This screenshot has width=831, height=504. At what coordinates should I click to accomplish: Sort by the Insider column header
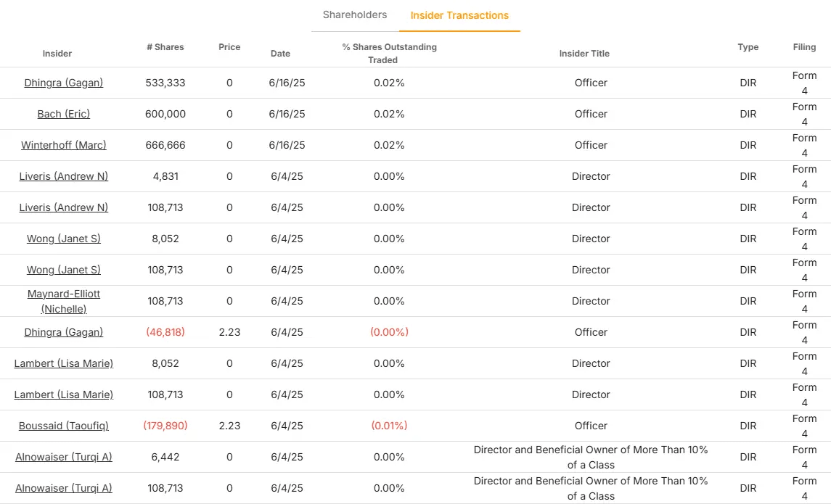point(57,54)
